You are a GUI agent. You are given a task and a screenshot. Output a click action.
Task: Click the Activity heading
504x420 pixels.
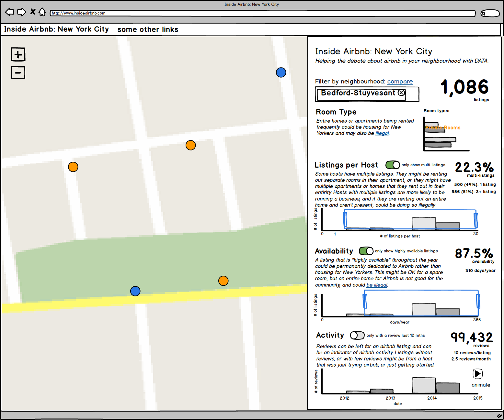coord(330,335)
